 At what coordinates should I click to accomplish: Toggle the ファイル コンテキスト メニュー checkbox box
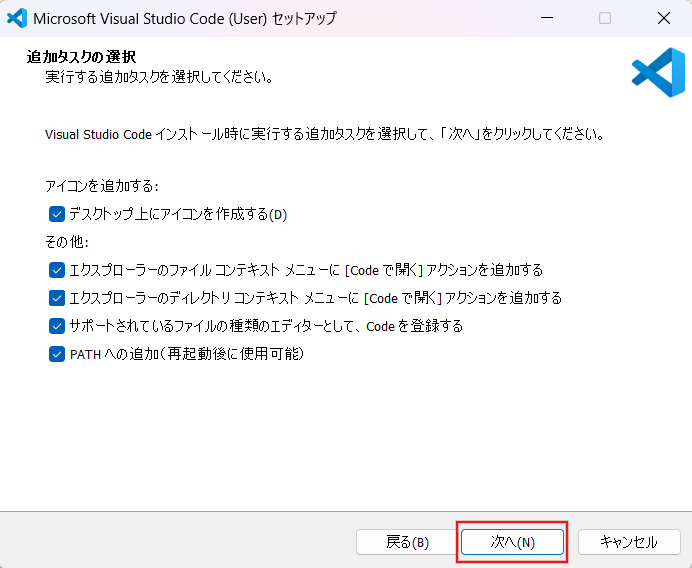tap(56, 270)
